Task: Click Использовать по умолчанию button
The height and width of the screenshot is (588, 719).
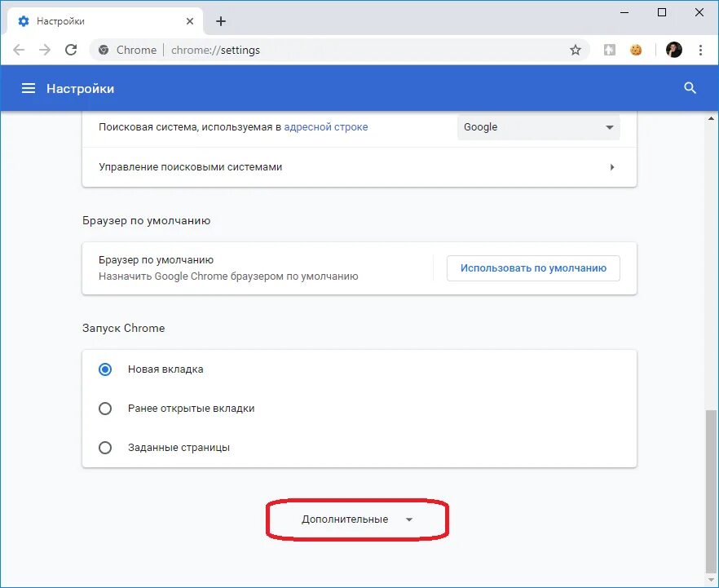Action: coord(533,267)
